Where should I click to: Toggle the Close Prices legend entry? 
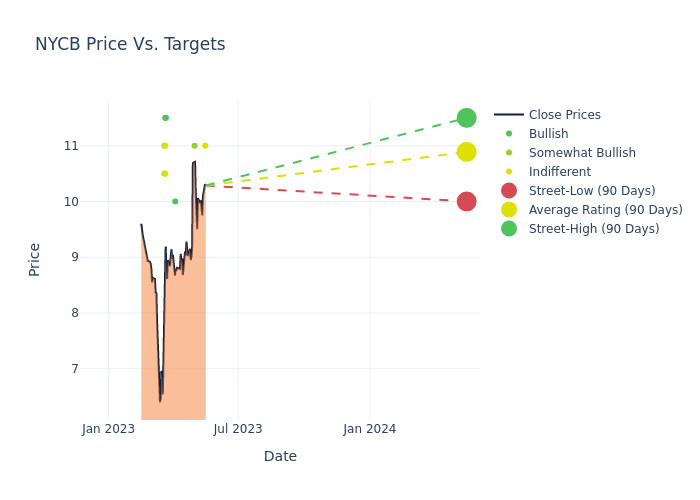(564, 115)
